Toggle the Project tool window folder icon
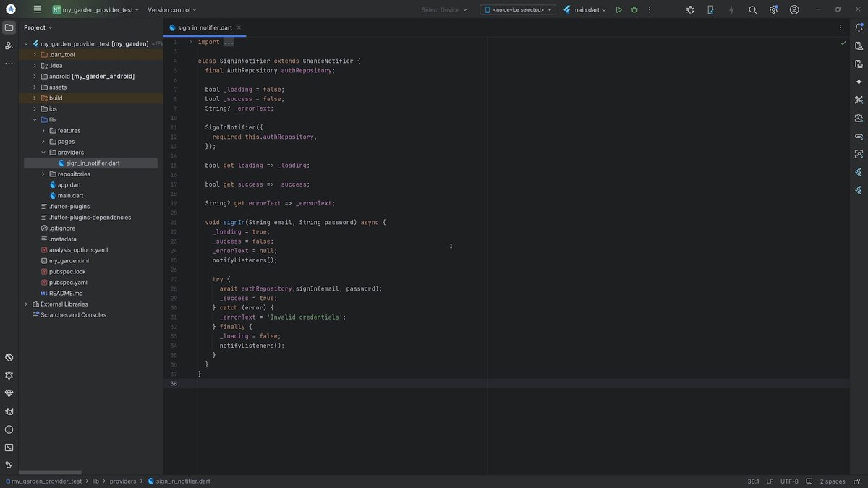This screenshot has width=868, height=488. point(9,27)
